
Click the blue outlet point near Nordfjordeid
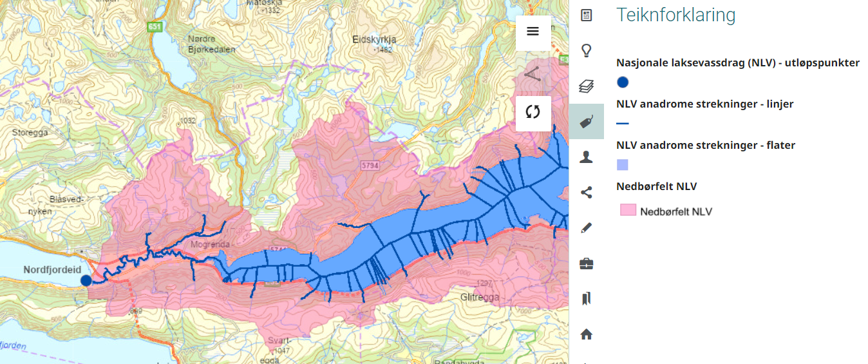(86, 280)
